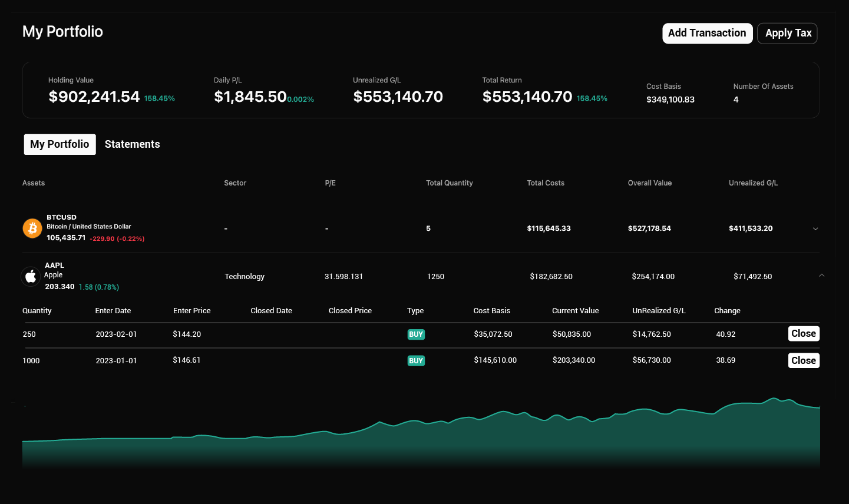Viewport: 849px width, 504px height.
Task: Close the 1000-quantity AAPL position
Action: point(803,360)
